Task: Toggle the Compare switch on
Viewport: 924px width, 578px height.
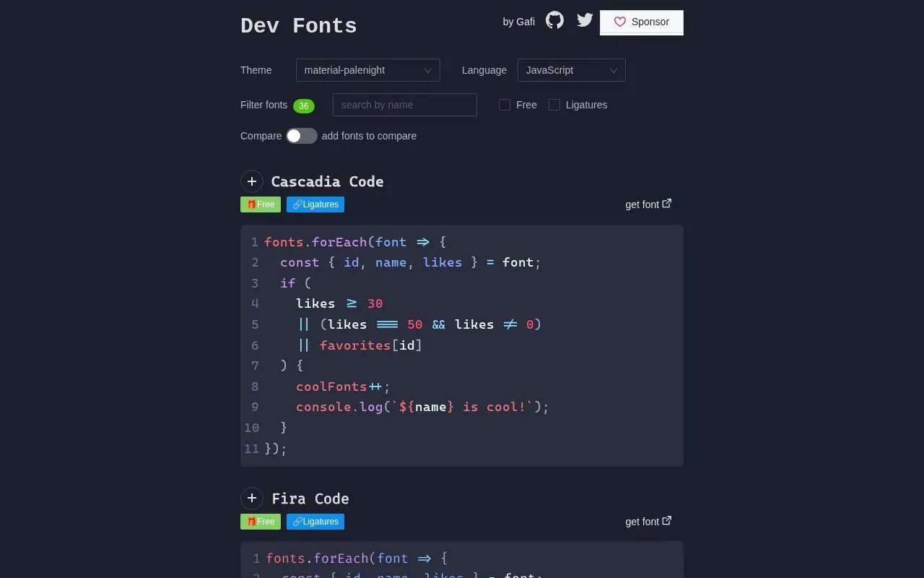Action: click(x=302, y=136)
